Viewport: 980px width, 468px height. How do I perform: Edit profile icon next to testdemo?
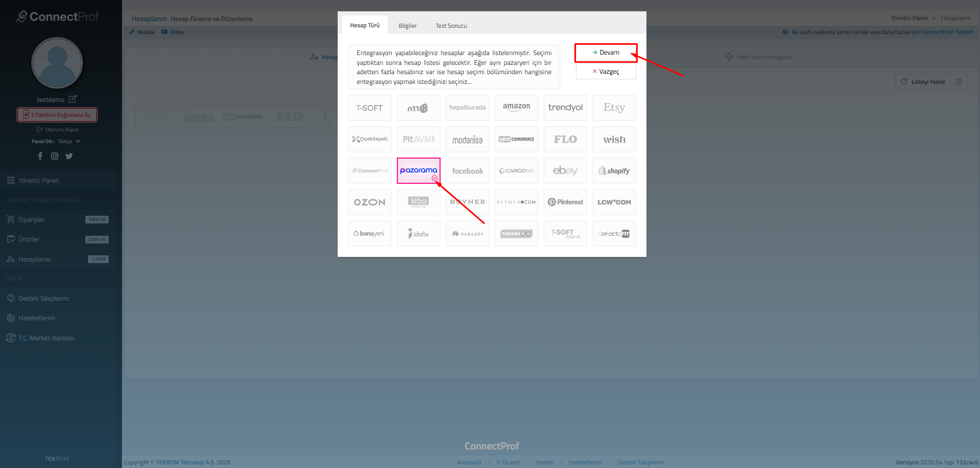point(73,99)
